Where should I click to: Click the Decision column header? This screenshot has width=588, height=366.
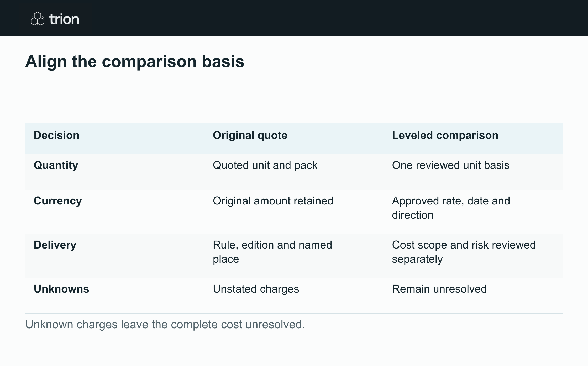coord(56,135)
